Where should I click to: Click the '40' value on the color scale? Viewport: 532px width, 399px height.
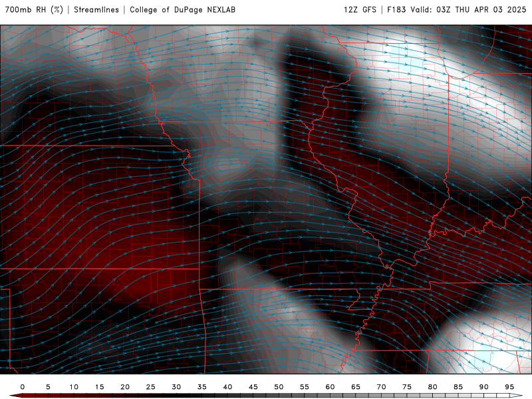coord(227,387)
